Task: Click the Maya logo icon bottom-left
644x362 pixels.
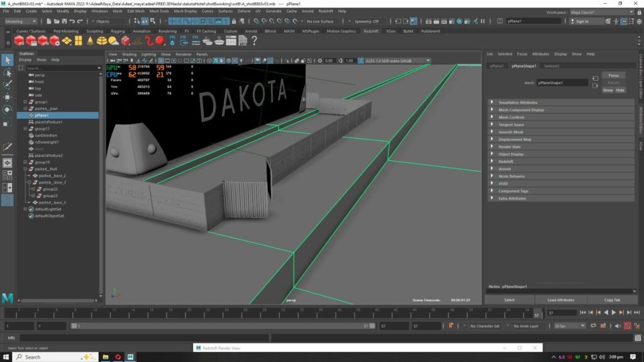Action: pyautogui.click(x=8, y=298)
